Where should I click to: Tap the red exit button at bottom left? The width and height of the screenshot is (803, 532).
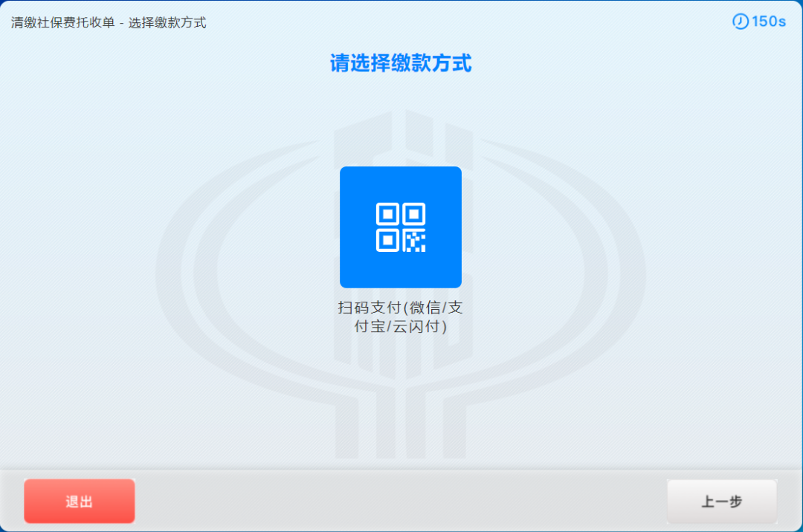[79, 501]
